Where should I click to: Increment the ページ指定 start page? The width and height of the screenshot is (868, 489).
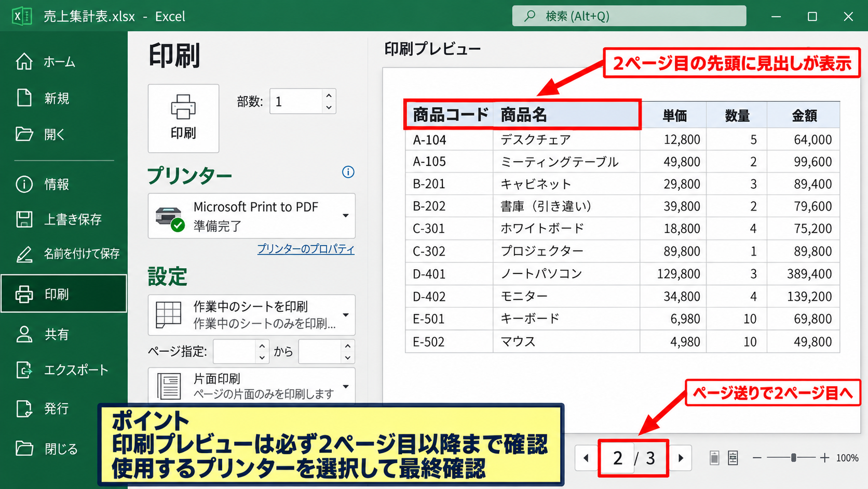[262, 346]
